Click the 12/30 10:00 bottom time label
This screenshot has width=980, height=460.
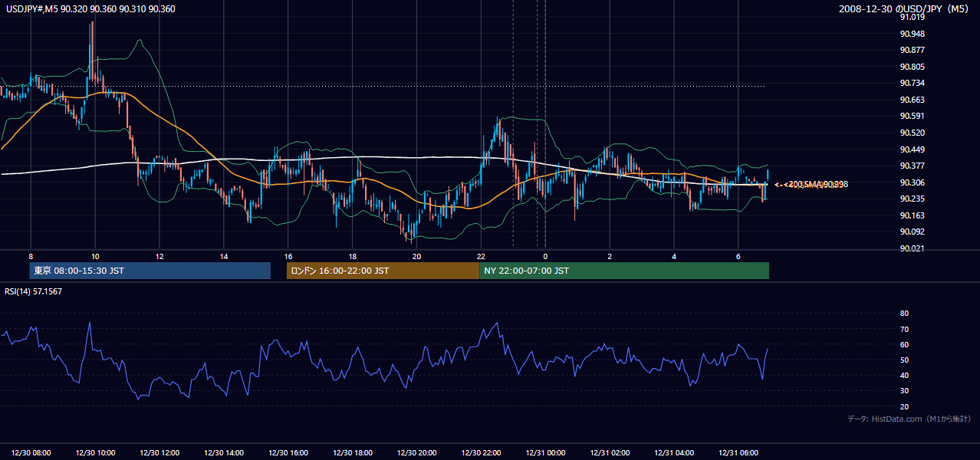[96, 453]
